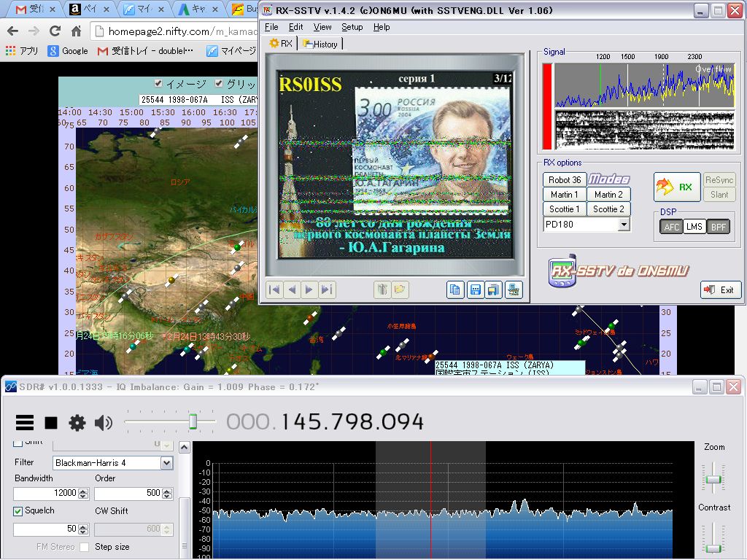Stop SDR# radio with square button

click(51, 422)
